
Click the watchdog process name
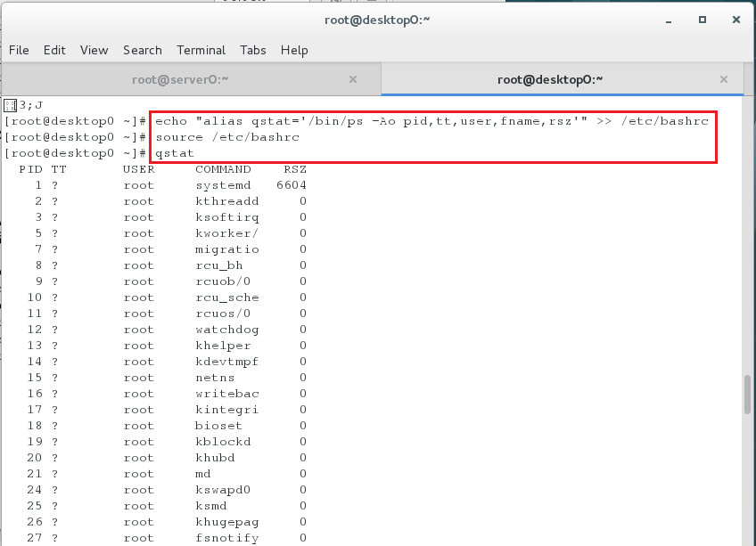[x=227, y=330]
